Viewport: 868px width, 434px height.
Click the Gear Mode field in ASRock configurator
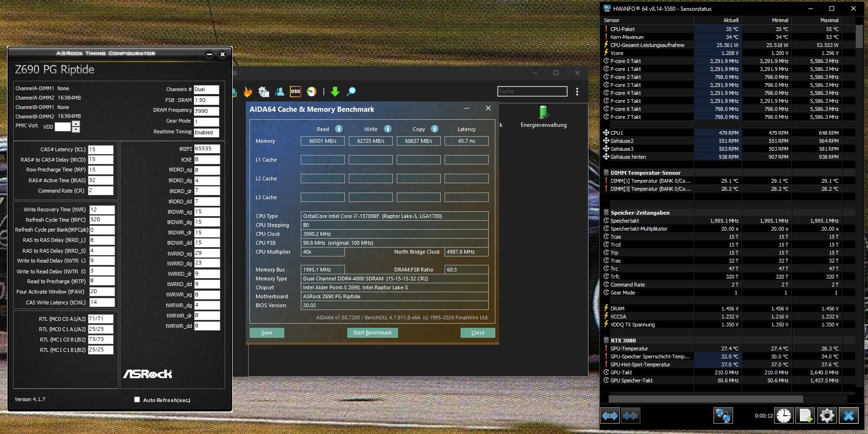click(206, 122)
